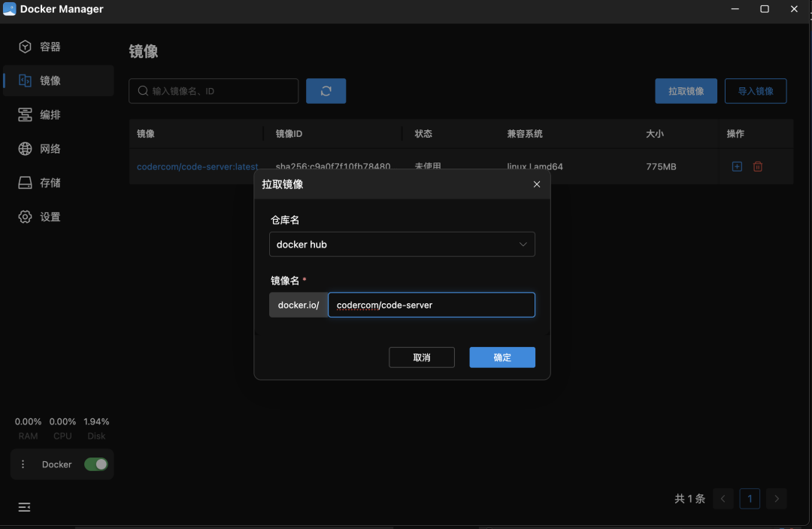Click the CPU usage 0.00% value
Viewport: 812px width, 529px height.
(x=62, y=421)
